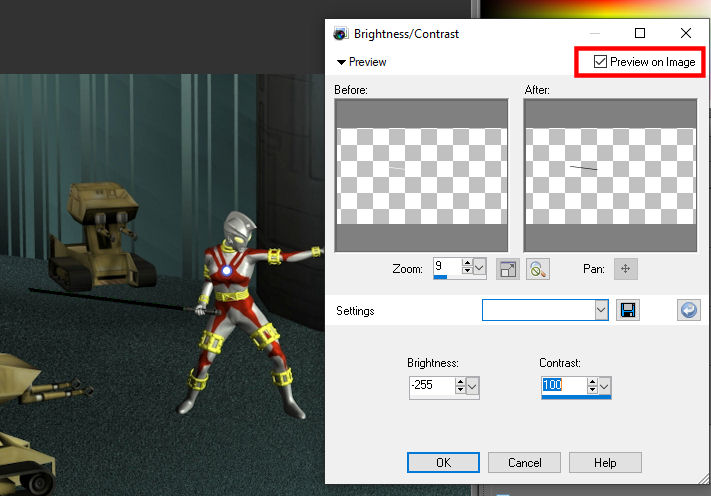Increase Brightness with up spinner arrow
This screenshot has height=496, width=711.
click(460, 382)
